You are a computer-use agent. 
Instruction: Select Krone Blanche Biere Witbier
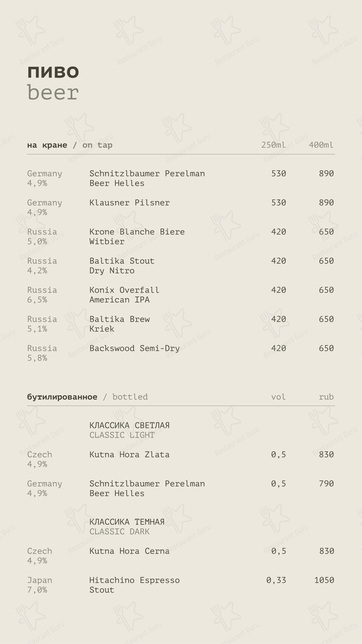point(137,236)
